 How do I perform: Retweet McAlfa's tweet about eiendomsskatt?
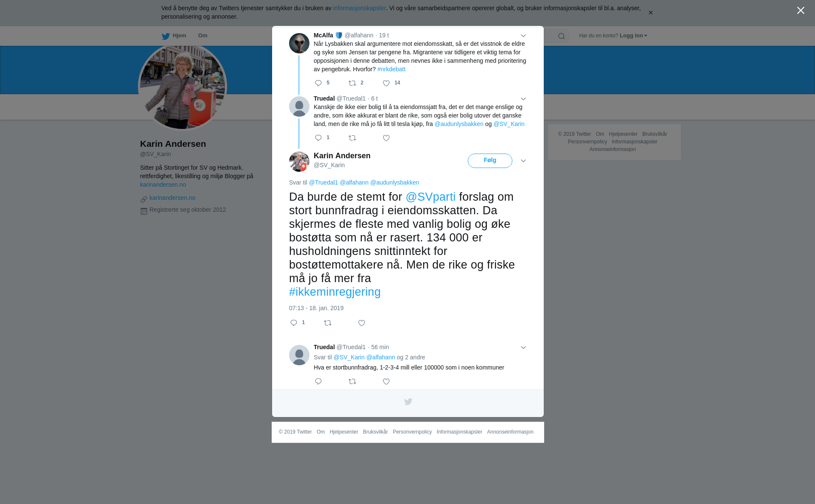pos(352,83)
